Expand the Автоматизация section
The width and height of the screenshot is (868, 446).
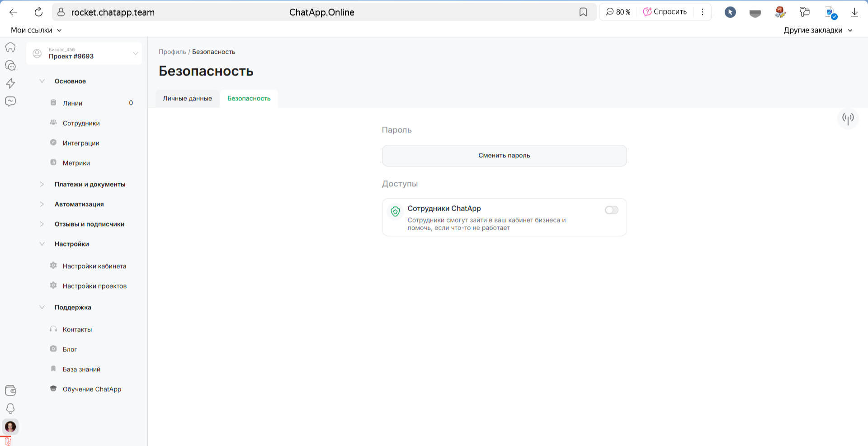79,204
